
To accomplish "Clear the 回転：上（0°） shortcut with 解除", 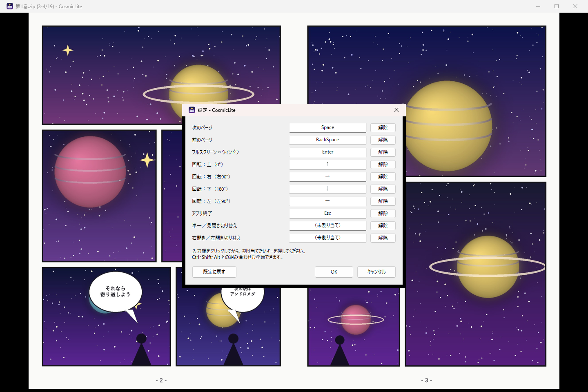I will (x=383, y=165).
